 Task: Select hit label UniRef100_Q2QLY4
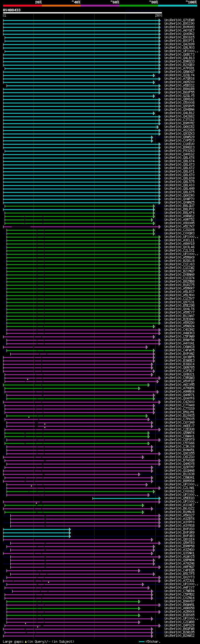[x=179, y=75]
